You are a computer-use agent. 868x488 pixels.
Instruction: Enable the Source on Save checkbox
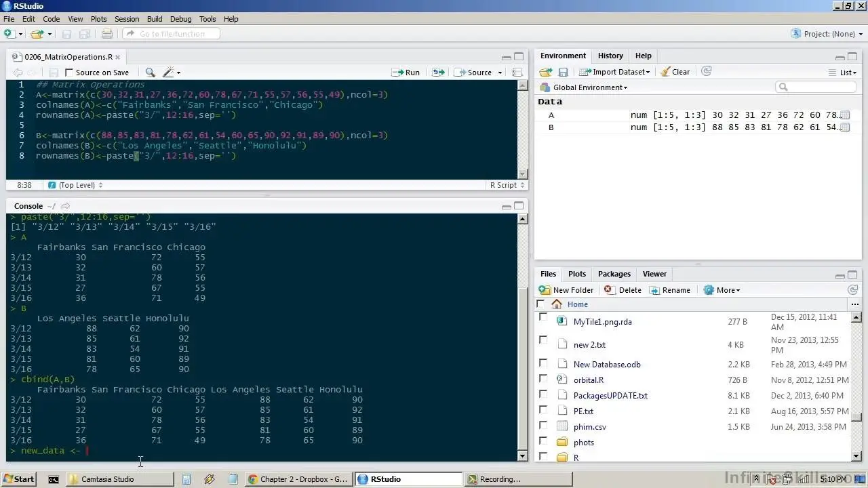pyautogui.click(x=69, y=73)
